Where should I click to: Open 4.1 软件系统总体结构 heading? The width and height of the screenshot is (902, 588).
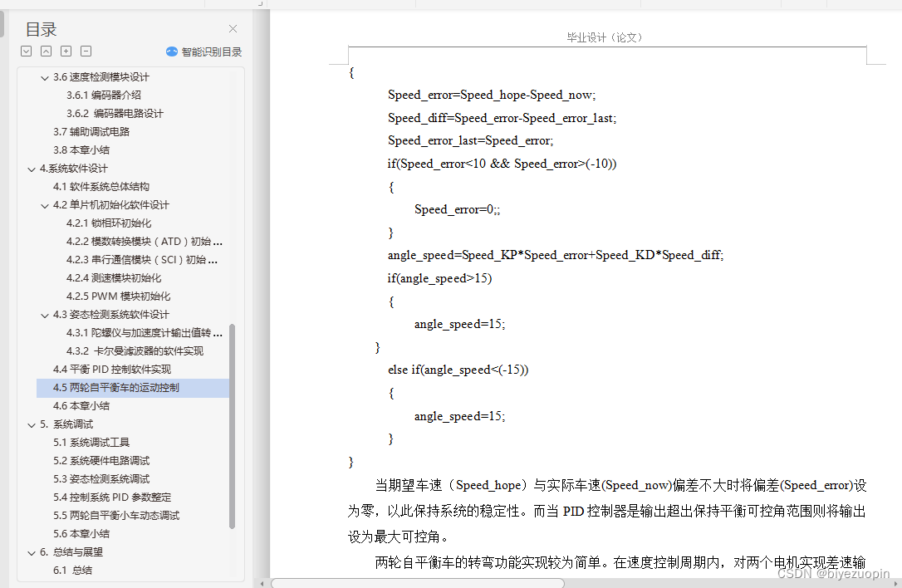point(101,186)
